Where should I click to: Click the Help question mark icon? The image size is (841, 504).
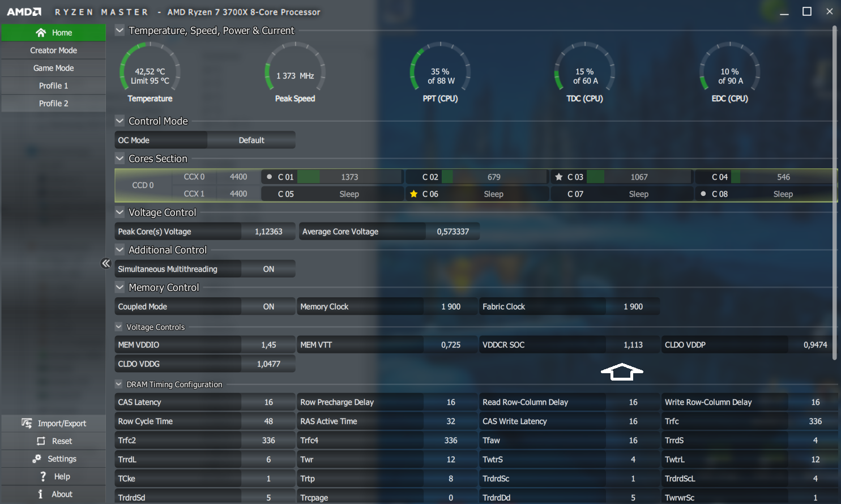click(x=43, y=476)
